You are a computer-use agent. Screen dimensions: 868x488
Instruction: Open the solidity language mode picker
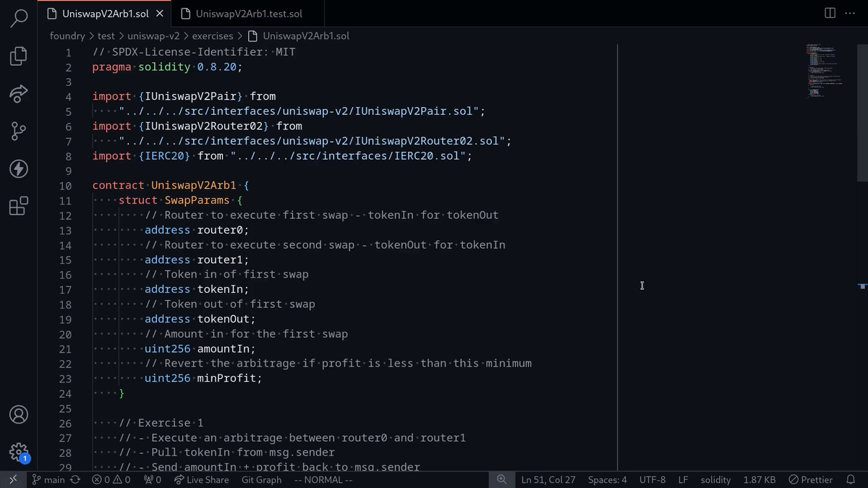click(715, 479)
